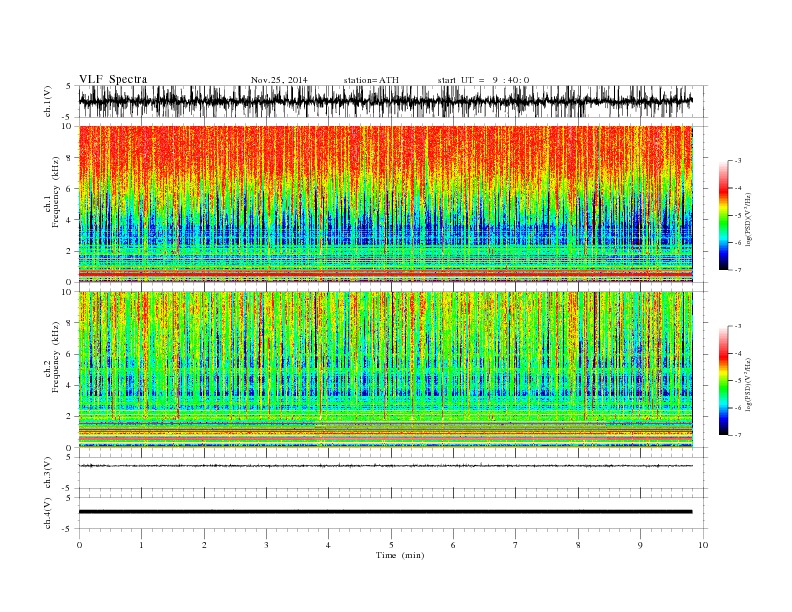Click the ch.1 PSD color scale bar
This screenshot has height=612, width=792.
(724, 215)
